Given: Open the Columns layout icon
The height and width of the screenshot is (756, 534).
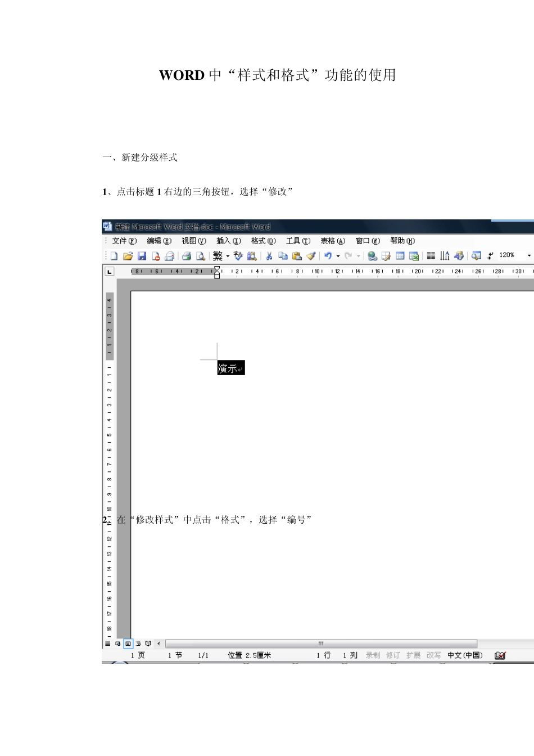Looking at the screenshot, I should click(431, 256).
